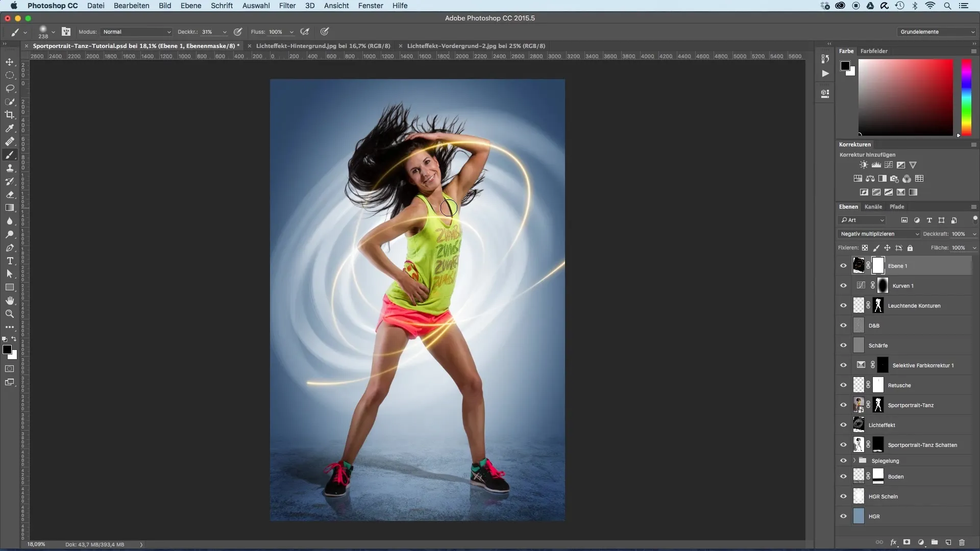Image resolution: width=980 pixels, height=551 pixels.
Task: Toggle Quick Mask mode
Action: (x=10, y=368)
